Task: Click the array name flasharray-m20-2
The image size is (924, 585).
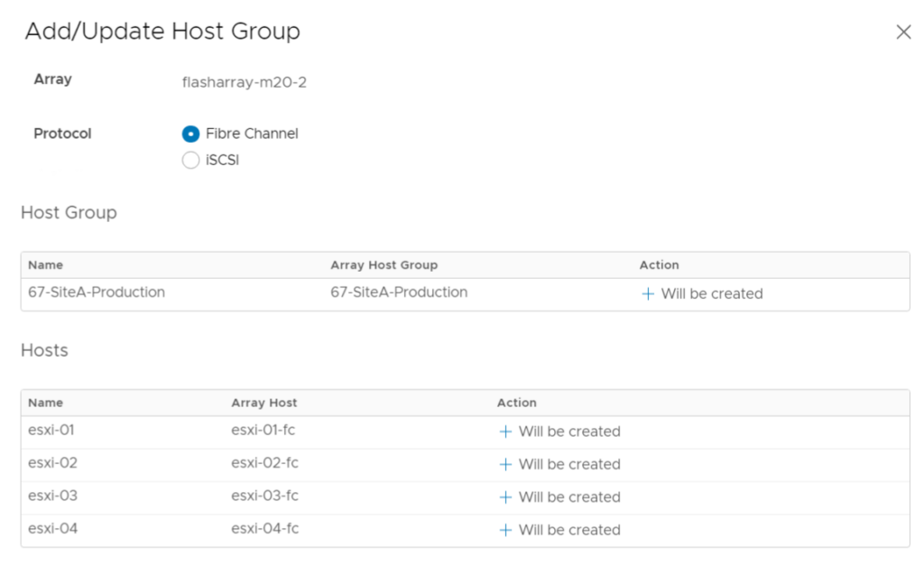Action: (244, 82)
